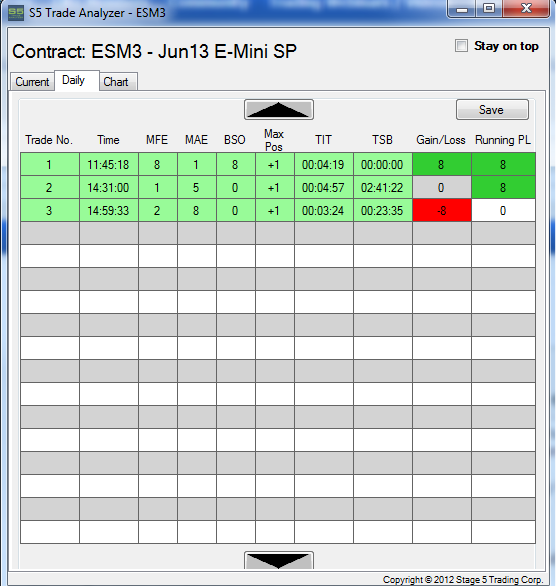Click the TSB value 00:00:00
556x586 pixels.
383,164
